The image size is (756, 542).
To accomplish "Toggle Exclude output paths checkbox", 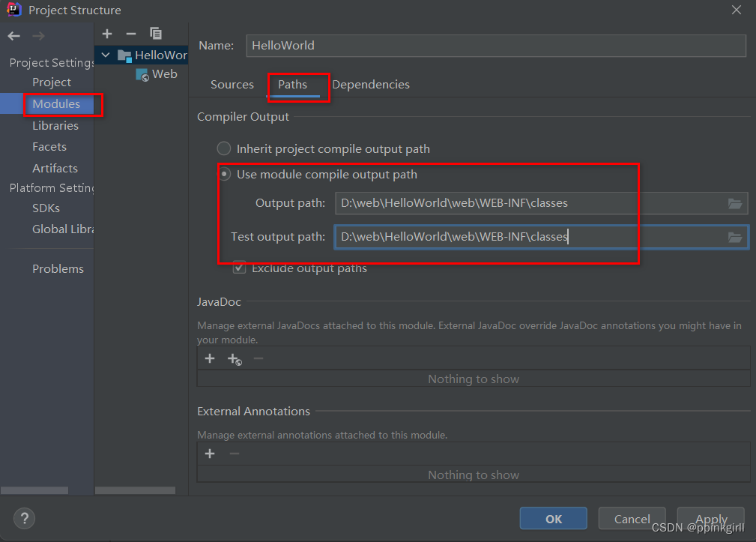I will 240,268.
